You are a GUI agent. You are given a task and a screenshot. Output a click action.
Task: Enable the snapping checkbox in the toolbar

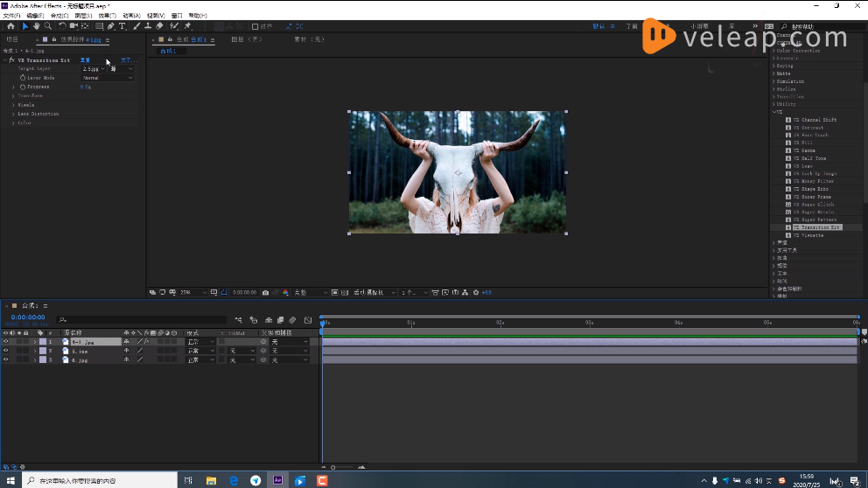[255, 26]
